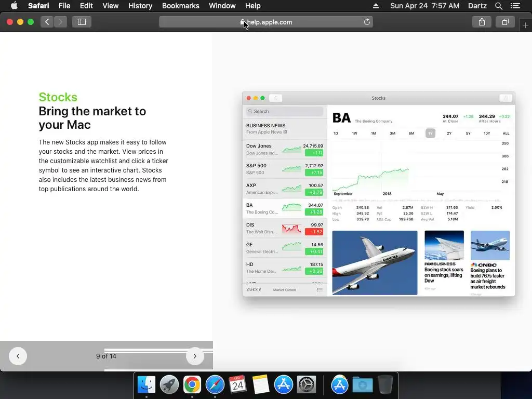
Task: Go back with Safari's back arrow
Action: [47, 22]
